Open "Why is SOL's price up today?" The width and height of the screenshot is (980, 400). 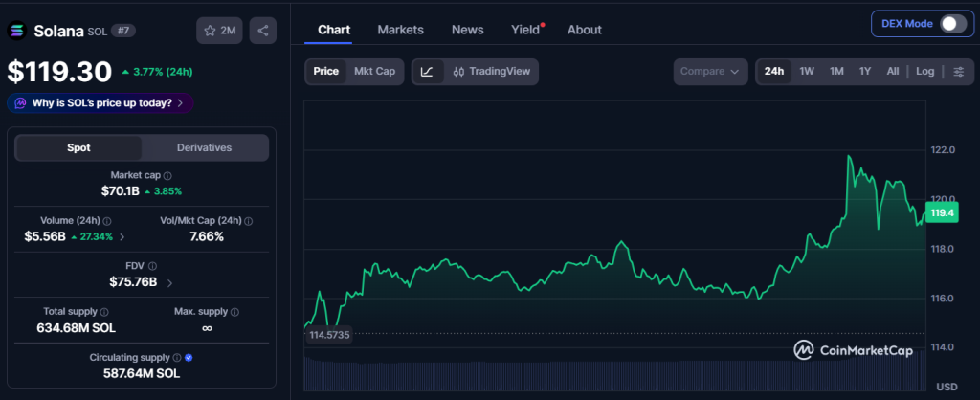[100, 103]
